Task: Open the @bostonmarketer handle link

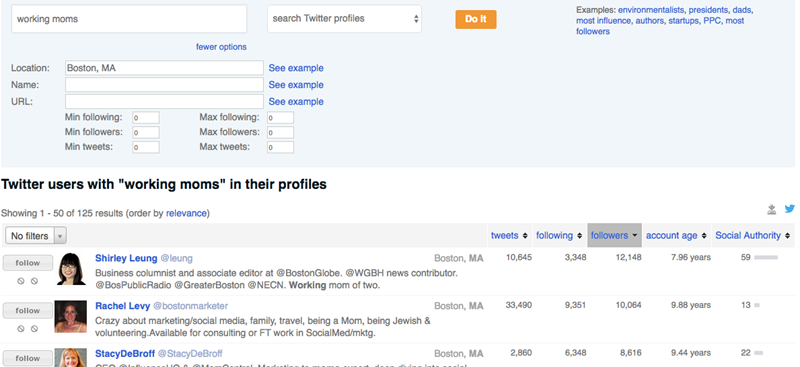Action: [190, 306]
